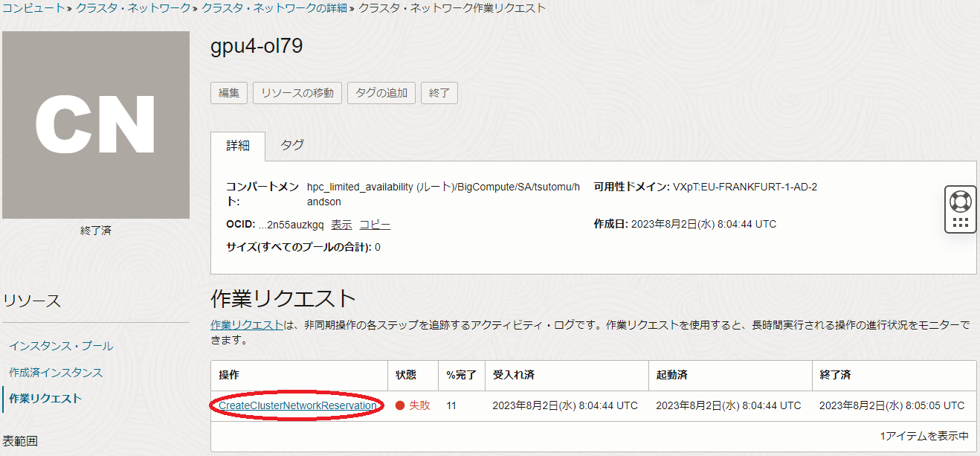Select インスタンス・プール in the resources sidebar
The image size is (980, 456).
click(61, 346)
